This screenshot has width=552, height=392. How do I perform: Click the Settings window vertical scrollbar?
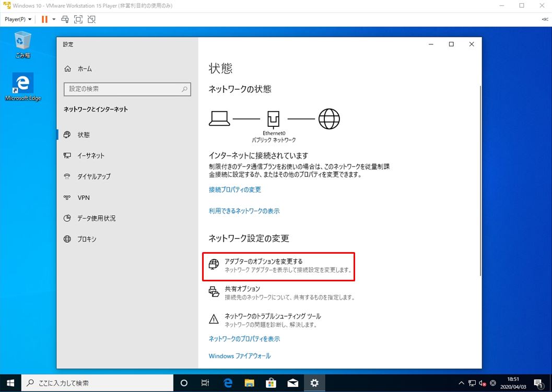coord(480,180)
